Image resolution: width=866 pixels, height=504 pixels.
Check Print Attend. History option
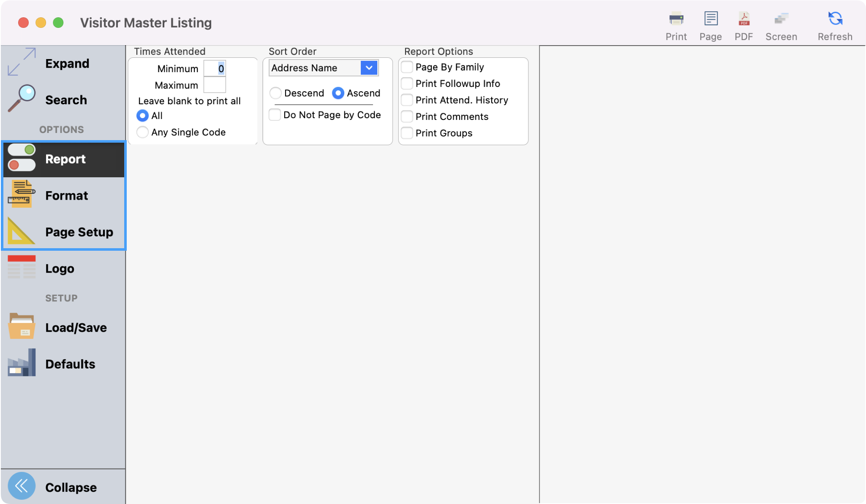pos(407,100)
